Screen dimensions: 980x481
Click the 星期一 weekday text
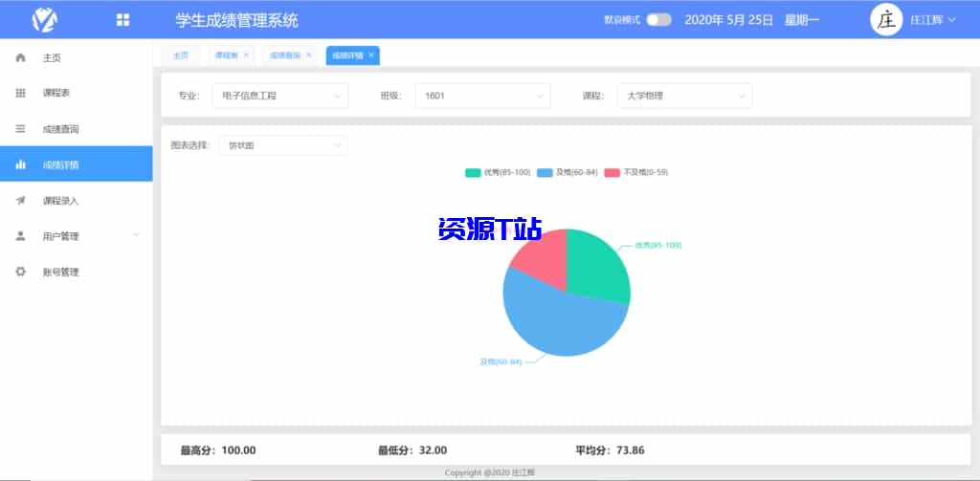(802, 20)
